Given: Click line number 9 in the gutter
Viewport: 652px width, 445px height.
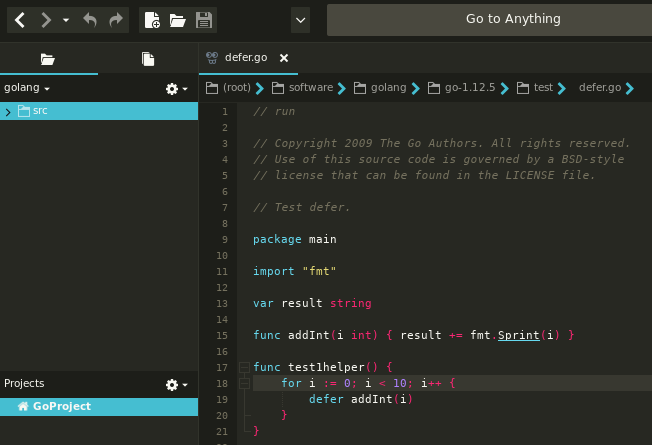Looking at the screenshot, I should pyautogui.click(x=225, y=240).
